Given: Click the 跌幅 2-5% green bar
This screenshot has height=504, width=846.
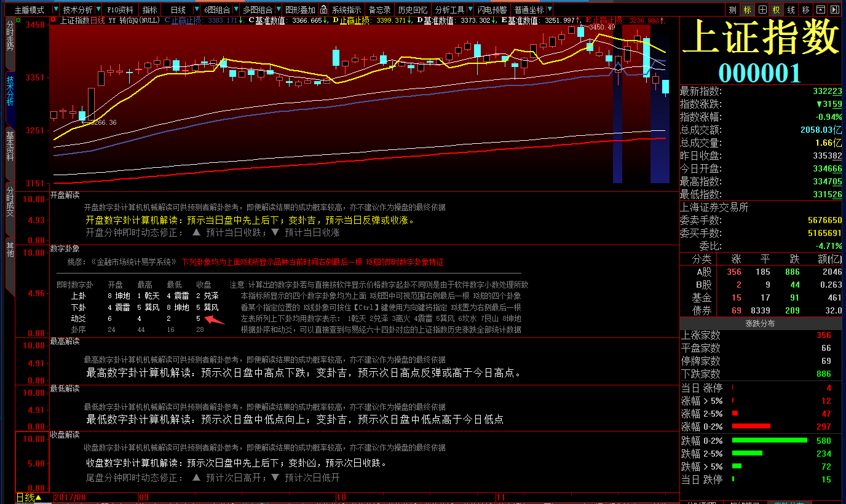Looking at the screenshot, I should click(747, 454).
